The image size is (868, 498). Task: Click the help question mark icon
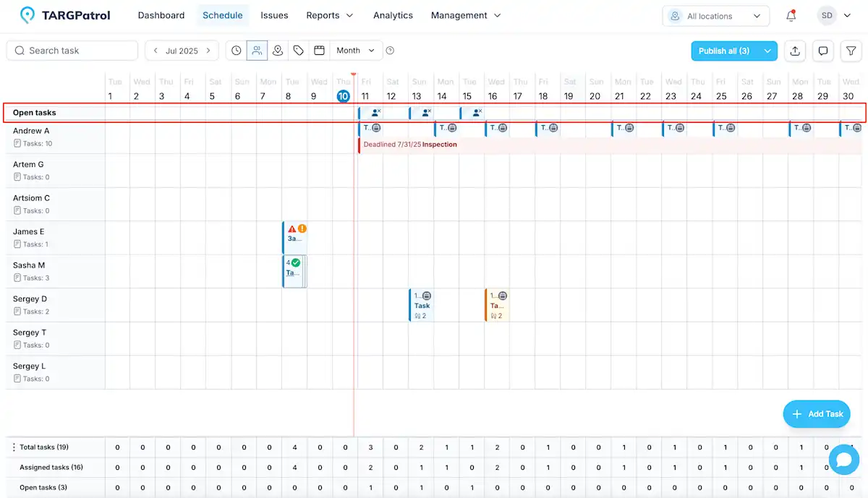click(x=390, y=51)
